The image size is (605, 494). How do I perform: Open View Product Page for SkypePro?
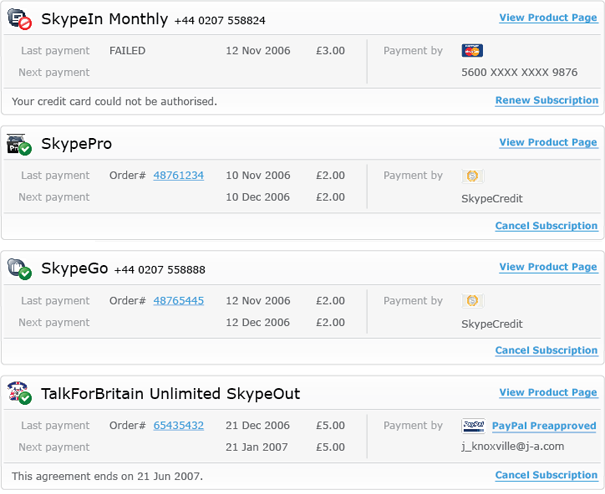pos(548,142)
